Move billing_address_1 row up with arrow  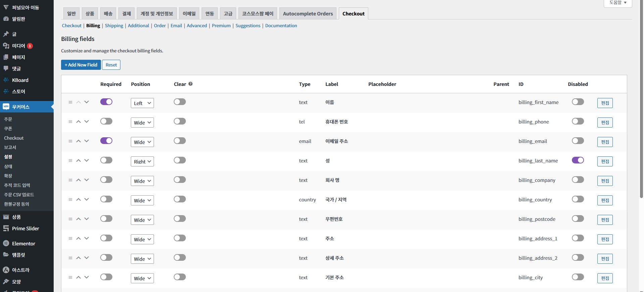tap(78, 239)
